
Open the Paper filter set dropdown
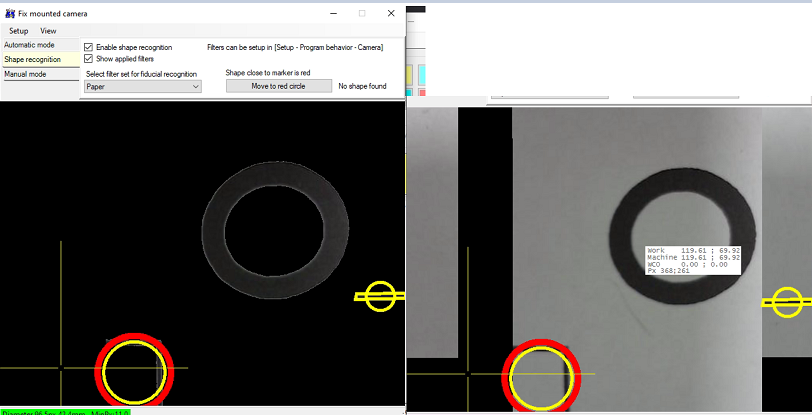(143, 87)
